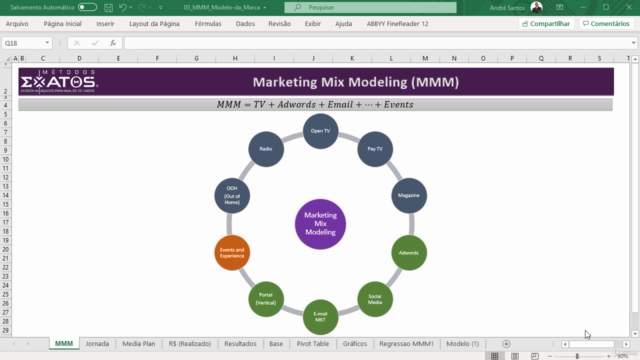Click the Name Box showing Q18

(x=22, y=43)
